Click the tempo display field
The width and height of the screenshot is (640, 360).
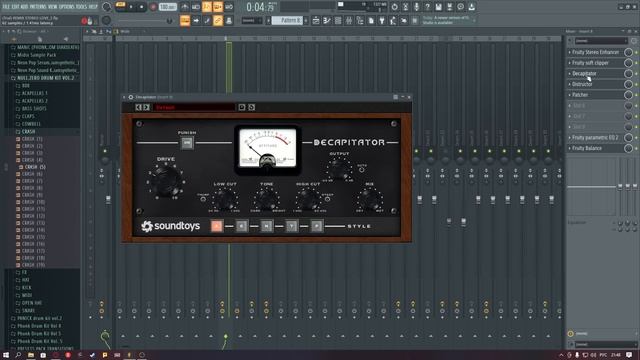tap(167, 7)
